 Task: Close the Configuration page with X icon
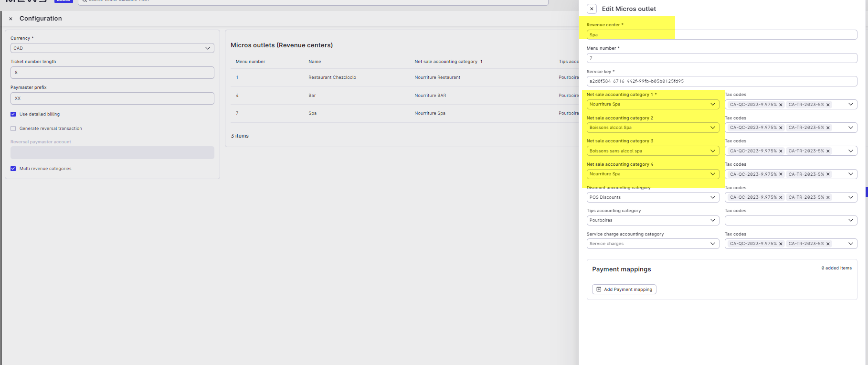[11, 19]
